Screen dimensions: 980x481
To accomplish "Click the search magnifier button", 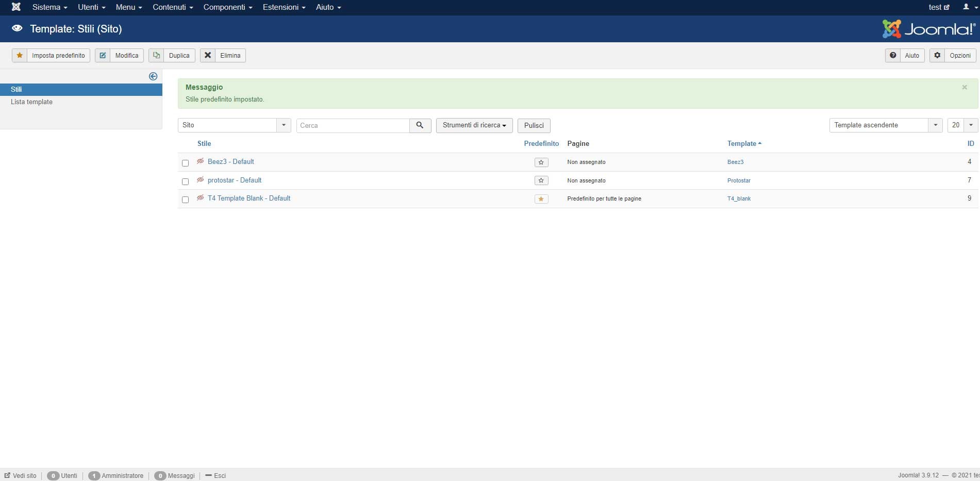I will 420,125.
